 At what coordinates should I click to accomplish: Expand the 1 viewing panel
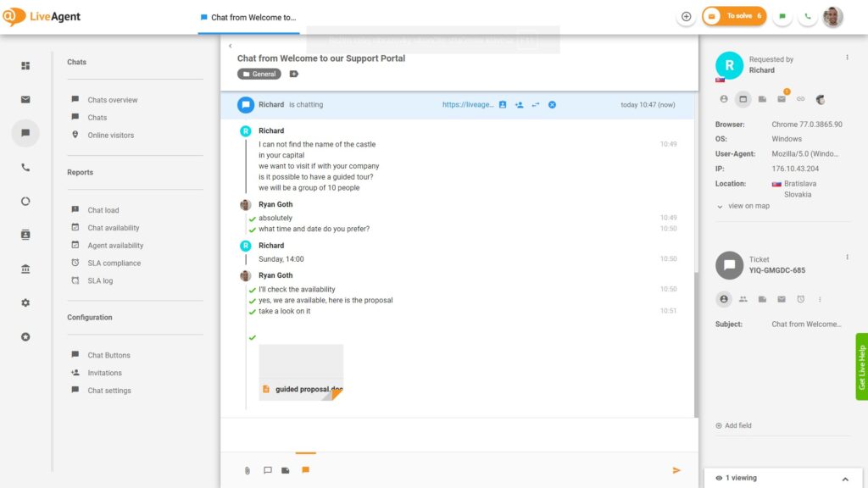click(844, 478)
